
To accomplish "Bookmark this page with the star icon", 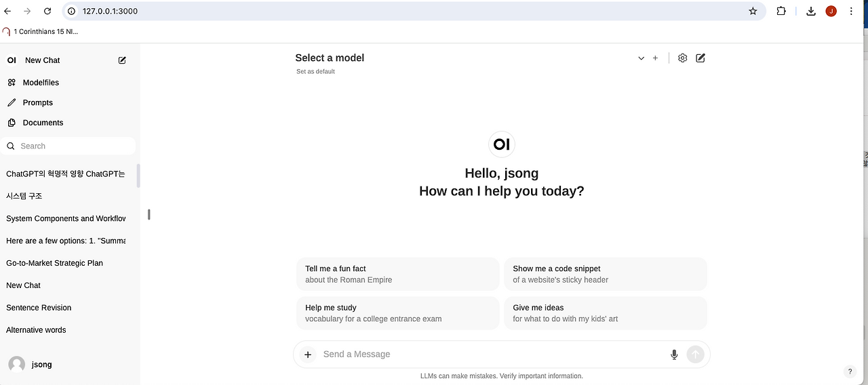I will pos(753,11).
